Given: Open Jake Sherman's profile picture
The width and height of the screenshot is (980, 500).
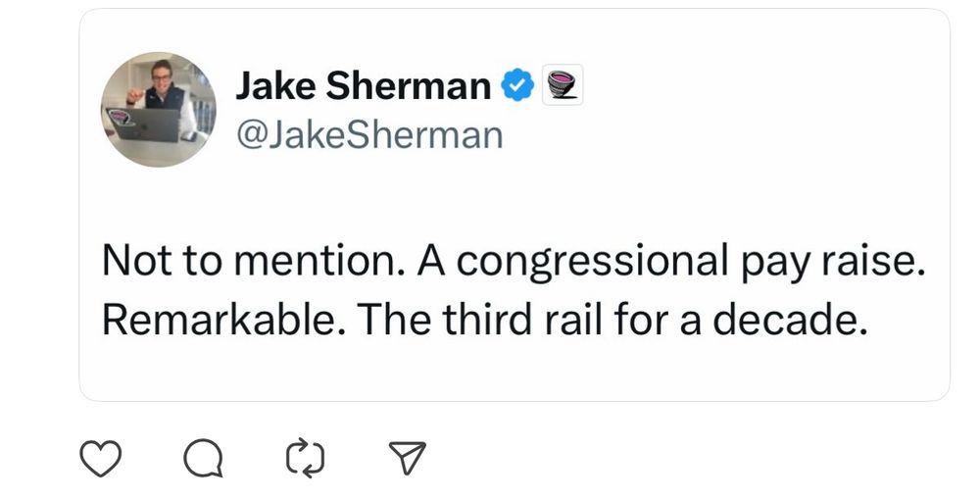Looking at the screenshot, I should [x=159, y=110].
